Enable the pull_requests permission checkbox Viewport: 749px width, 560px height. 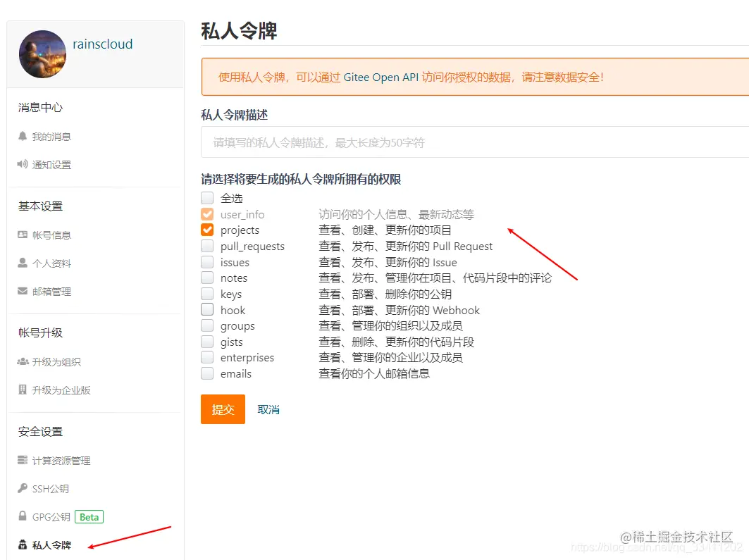point(207,246)
